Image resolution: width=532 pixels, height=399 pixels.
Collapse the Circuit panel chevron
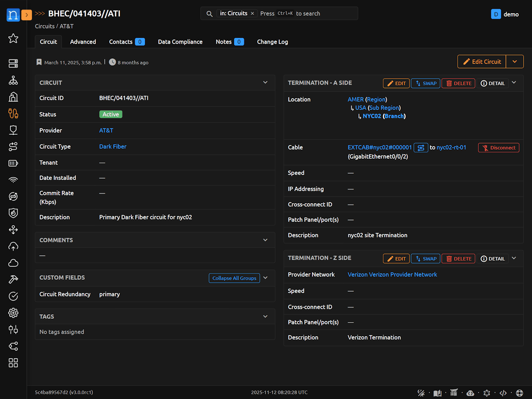pyautogui.click(x=265, y=82)
